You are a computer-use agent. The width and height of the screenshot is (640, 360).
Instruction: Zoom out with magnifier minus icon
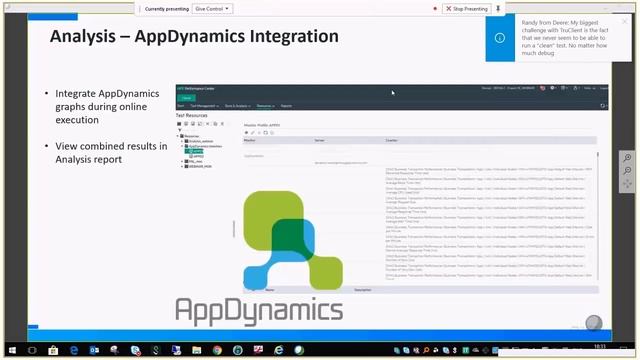coord(627,171)
